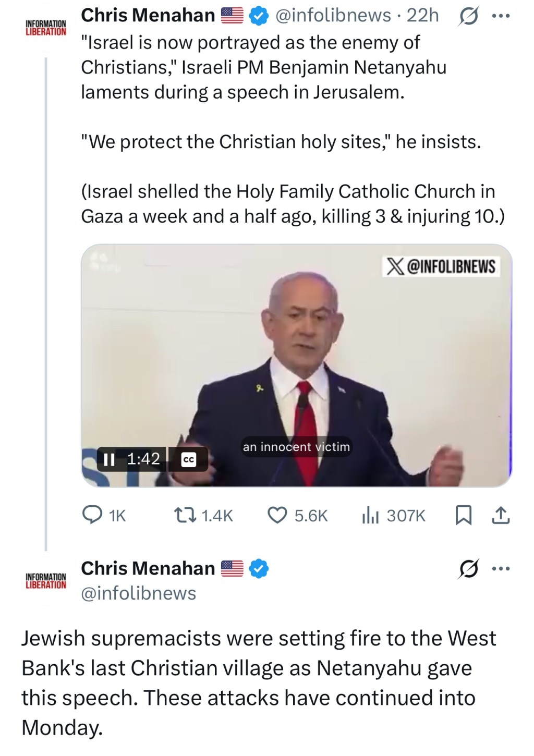Pause the video at 1:42
Viewport: 534px width, 756px height.
[110, 459]
